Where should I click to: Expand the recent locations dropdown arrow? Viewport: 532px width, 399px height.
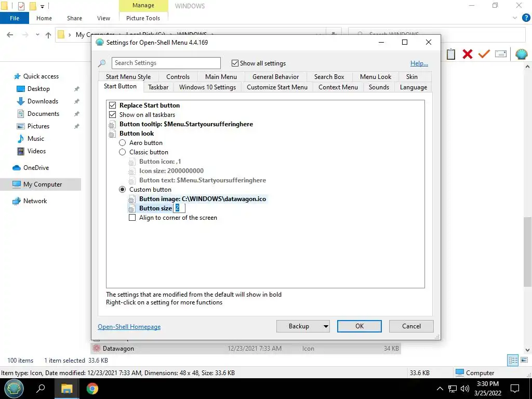[x=37, y=35]
